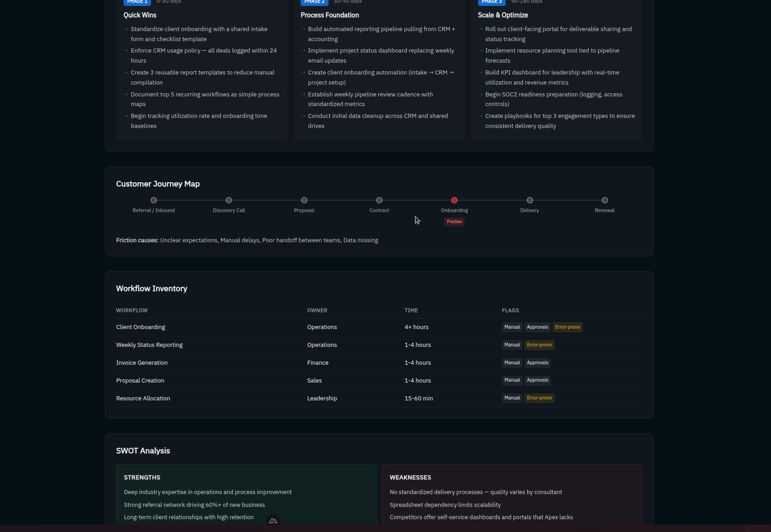Click the Renewal stage circle
Image resolution: width=771 pixels, height=532 pixels.
pyautogui.click(x=604, y=200)
